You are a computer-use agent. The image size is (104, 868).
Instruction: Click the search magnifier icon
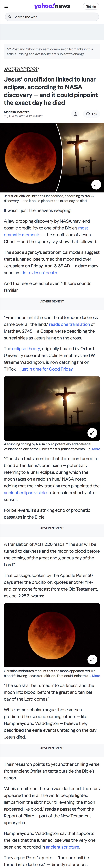[10, 17]
